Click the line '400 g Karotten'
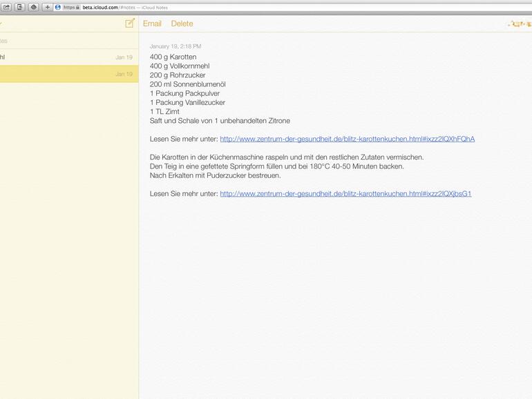Screen dimensions: 532x399 (x=173, y=57)
